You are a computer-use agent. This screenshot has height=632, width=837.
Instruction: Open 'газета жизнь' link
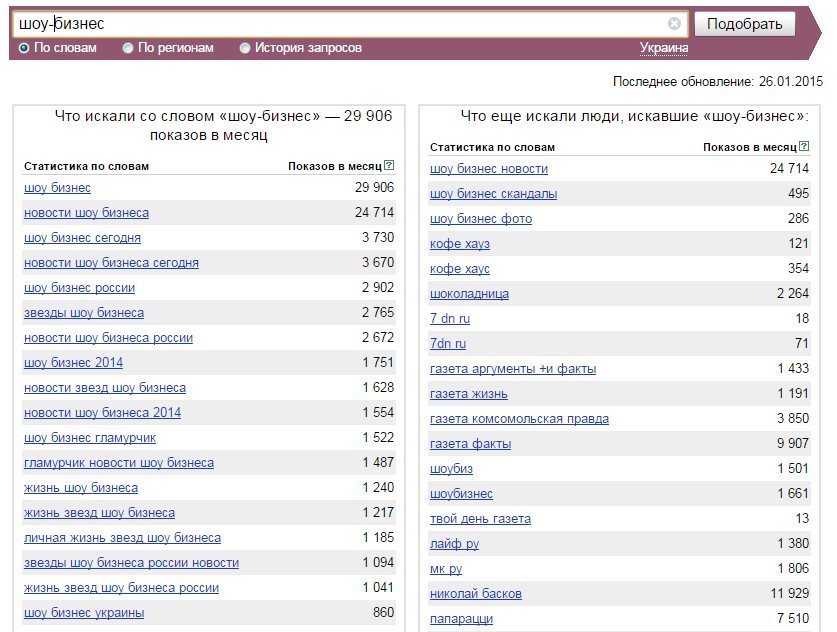tap(469, 394)
